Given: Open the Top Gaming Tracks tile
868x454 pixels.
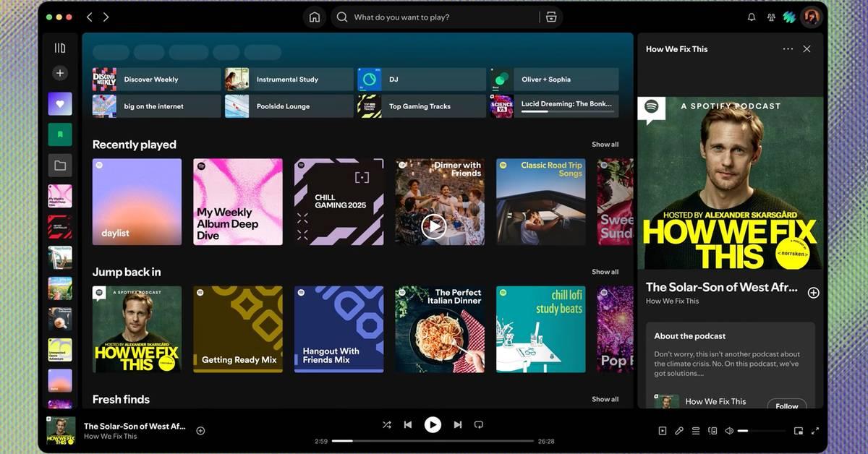Looking at the screenshot, I should point(422,106).
